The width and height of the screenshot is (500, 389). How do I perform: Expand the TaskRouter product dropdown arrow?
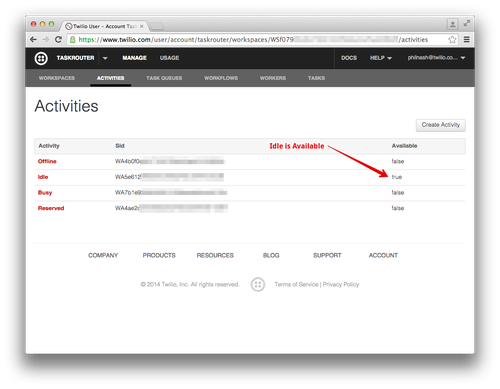[105, 58]
